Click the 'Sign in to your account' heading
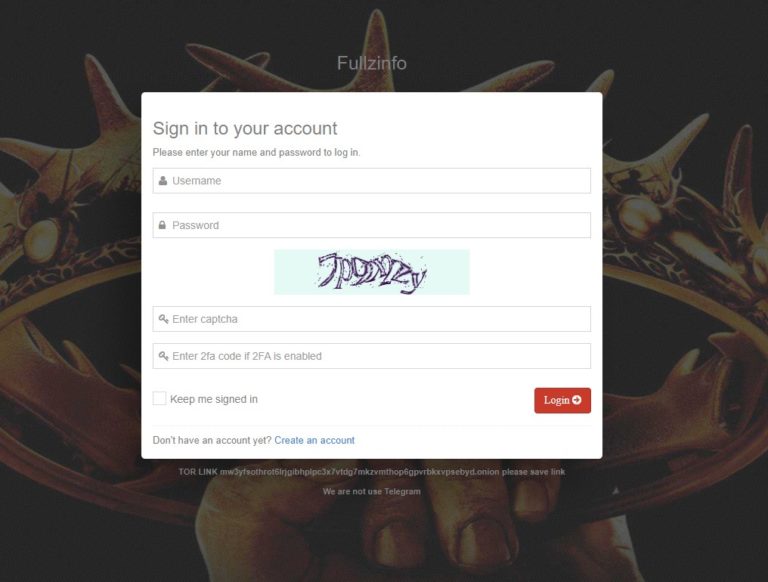The width and height of the screenshot is (768, 582). (245, 128)
